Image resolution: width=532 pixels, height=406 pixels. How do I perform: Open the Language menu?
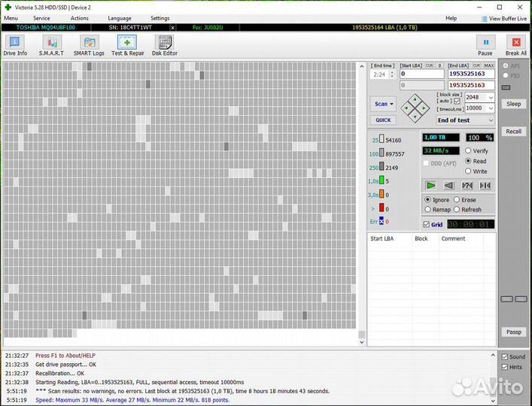[119, 18]
